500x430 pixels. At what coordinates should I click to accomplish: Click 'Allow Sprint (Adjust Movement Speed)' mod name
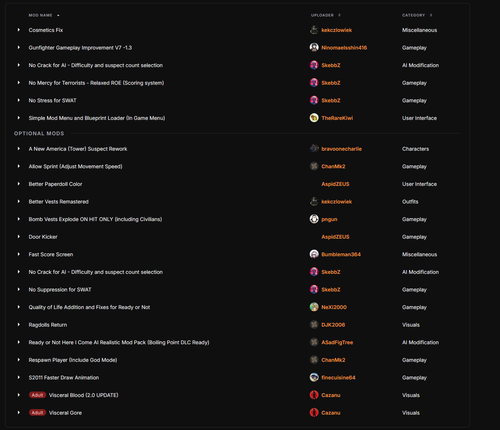pyautogui.click(x=75, y=166)
